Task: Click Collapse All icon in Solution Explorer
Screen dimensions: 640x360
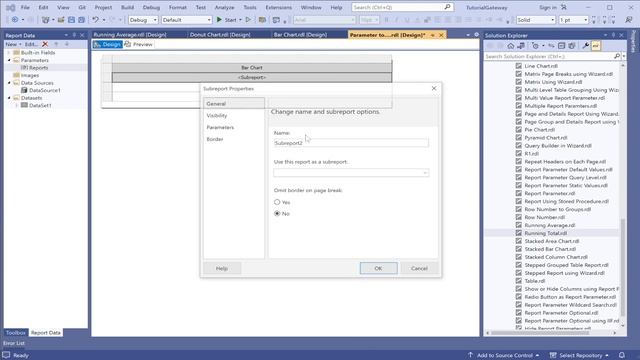Action: point(562,46)
